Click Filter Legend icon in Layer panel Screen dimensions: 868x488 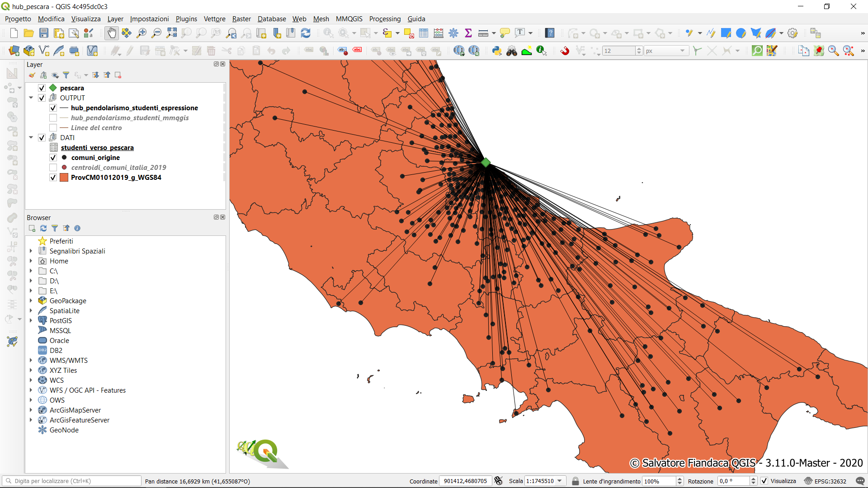[66, 75]
